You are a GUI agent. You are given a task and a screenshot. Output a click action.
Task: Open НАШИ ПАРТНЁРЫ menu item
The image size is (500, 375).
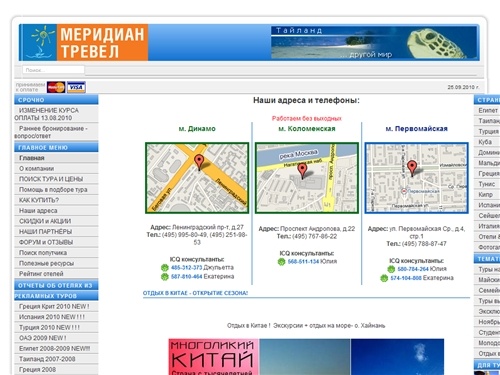tap(56, 232)
